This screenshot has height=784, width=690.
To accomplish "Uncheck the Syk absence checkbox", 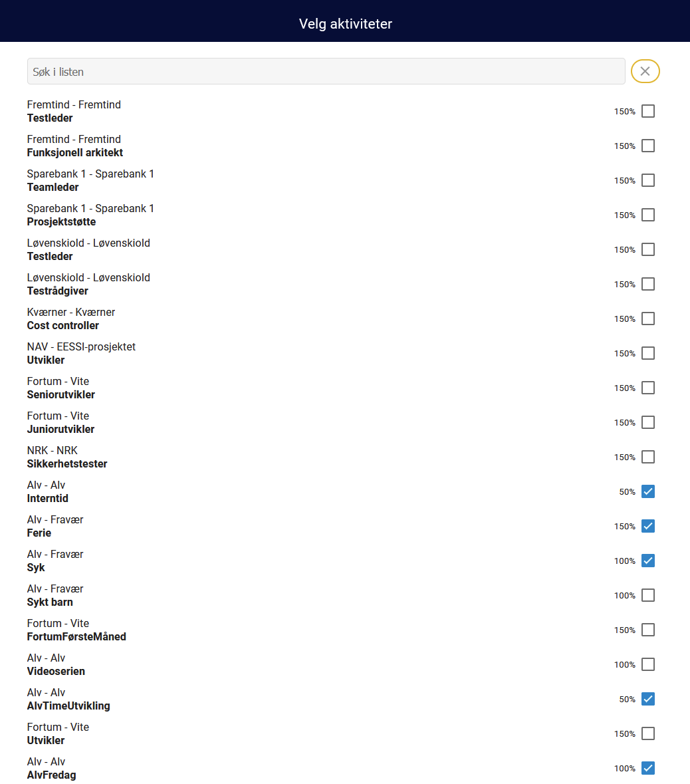I will coord(648,561).
